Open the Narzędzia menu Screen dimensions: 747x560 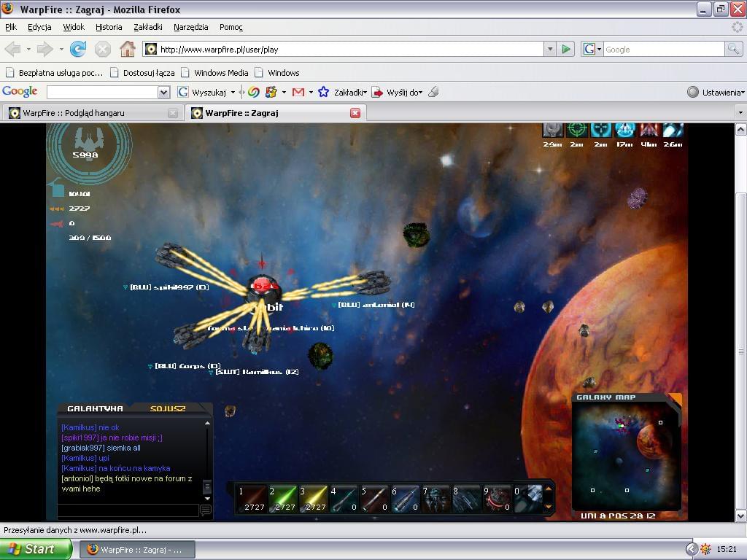tap(190, 27)
